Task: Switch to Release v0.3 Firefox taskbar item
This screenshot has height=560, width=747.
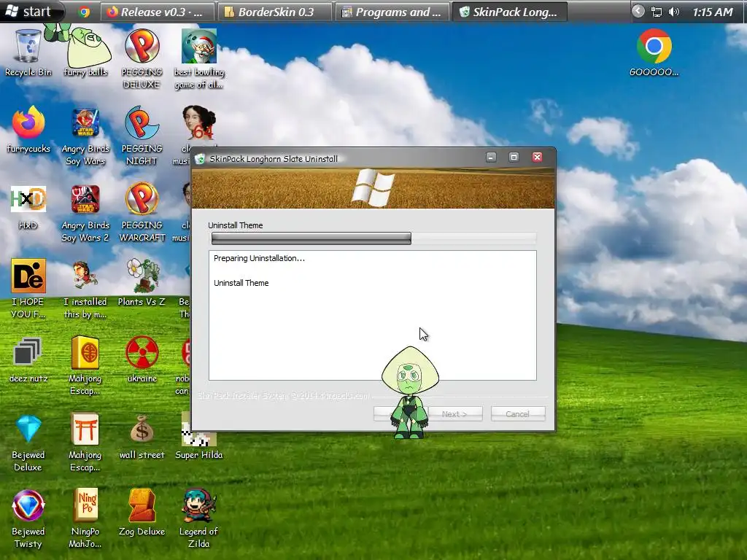Action: (x=157, y=12)
